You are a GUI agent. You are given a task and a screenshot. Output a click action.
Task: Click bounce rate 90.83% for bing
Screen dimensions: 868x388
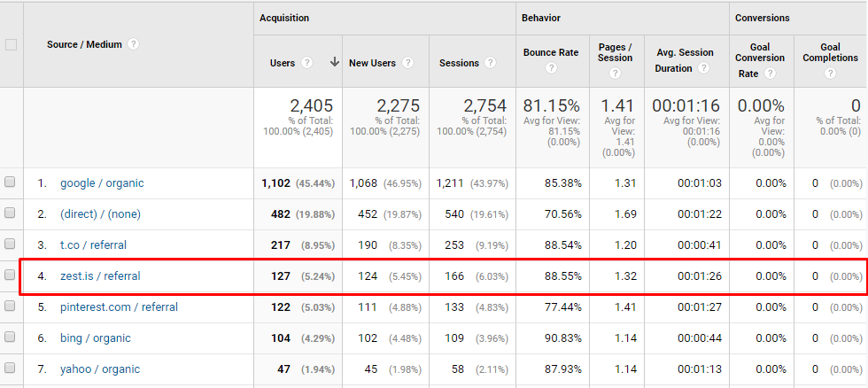[x=563, y=338]
